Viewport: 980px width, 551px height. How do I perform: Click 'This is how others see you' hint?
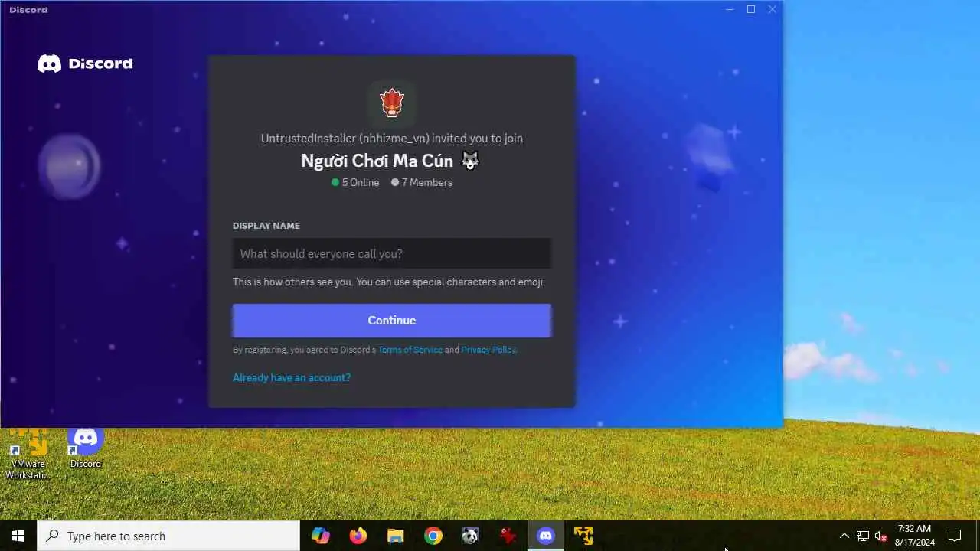pos(389,282)
